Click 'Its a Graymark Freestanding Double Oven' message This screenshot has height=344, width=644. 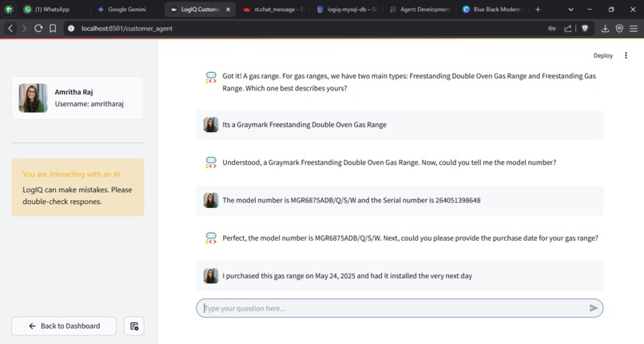tap(400, 125)
